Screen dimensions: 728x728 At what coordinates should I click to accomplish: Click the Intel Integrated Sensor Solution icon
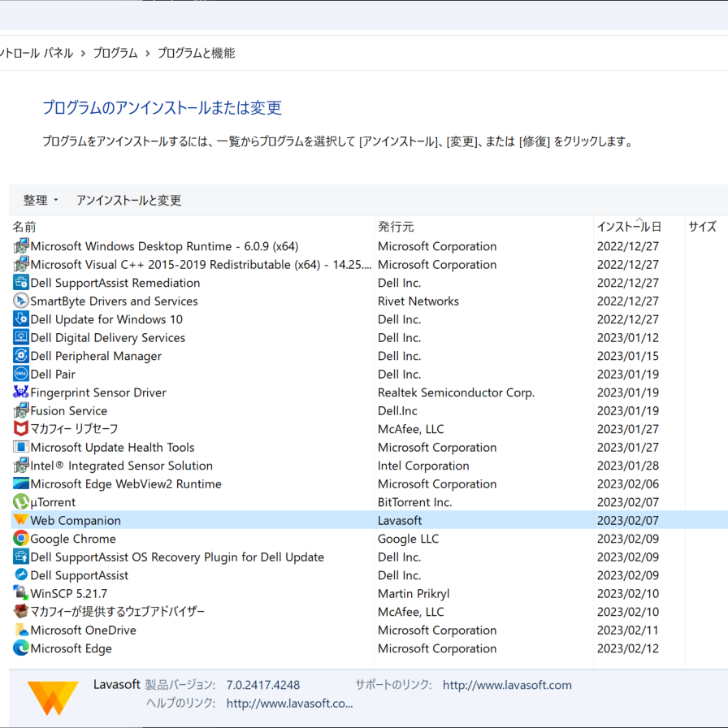pyautogui.click(x=21, y=466)
